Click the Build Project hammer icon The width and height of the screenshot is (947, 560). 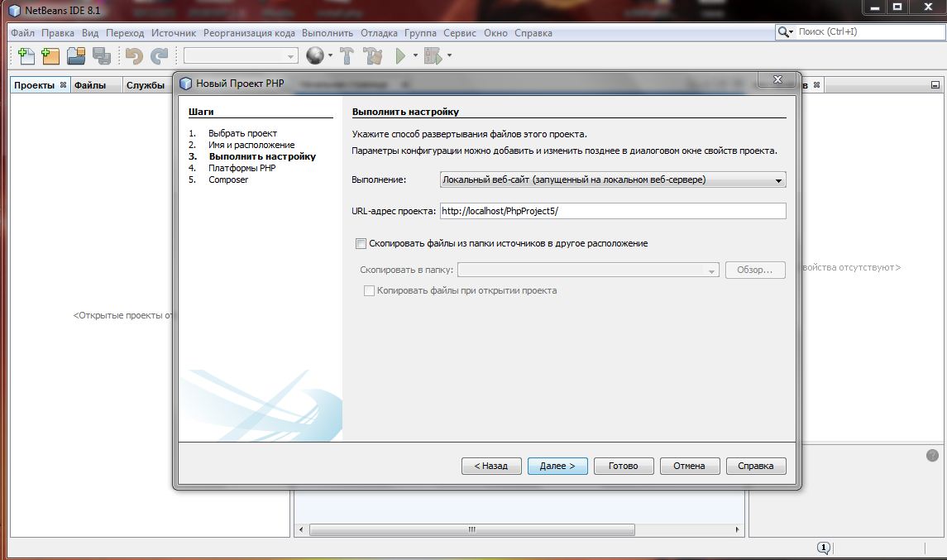[x=347, y=56]
